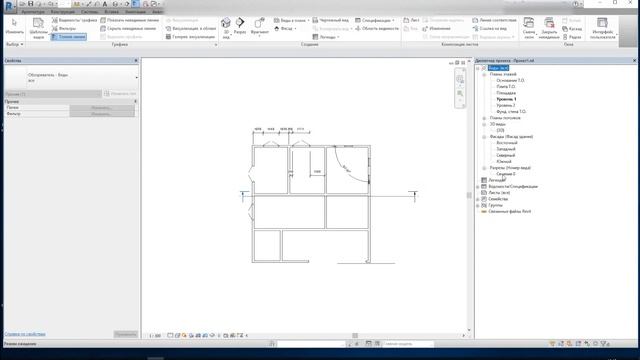
Task: Open Виды в плане dropdown
Action: (291, 20)
